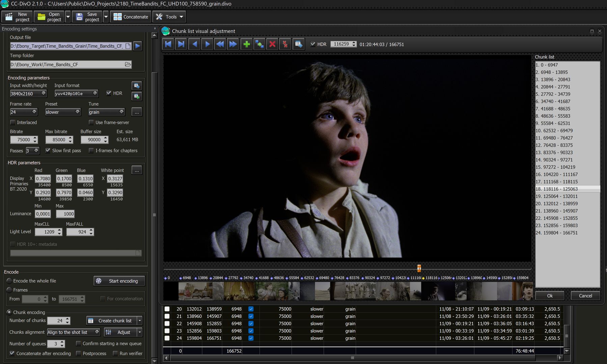
Task: Click the Adjust button
Action: click(x=120, y=332)
